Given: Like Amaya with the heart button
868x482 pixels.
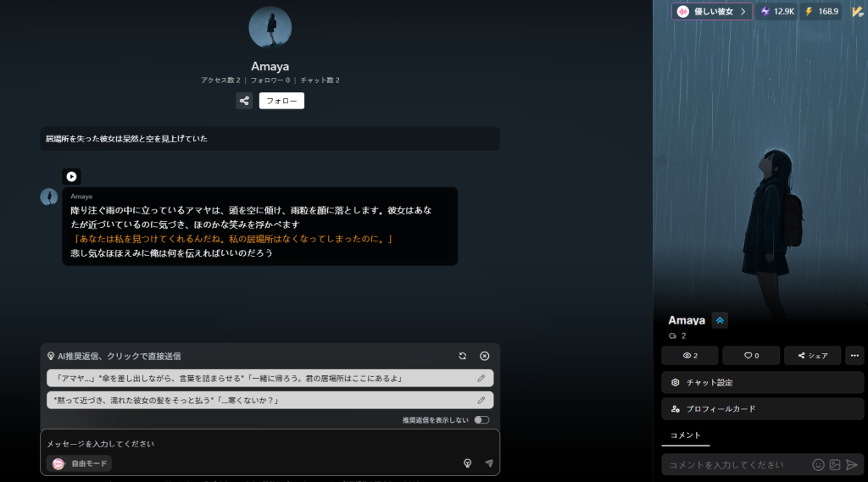Looking at the screenshot, I should coord(751,356).
